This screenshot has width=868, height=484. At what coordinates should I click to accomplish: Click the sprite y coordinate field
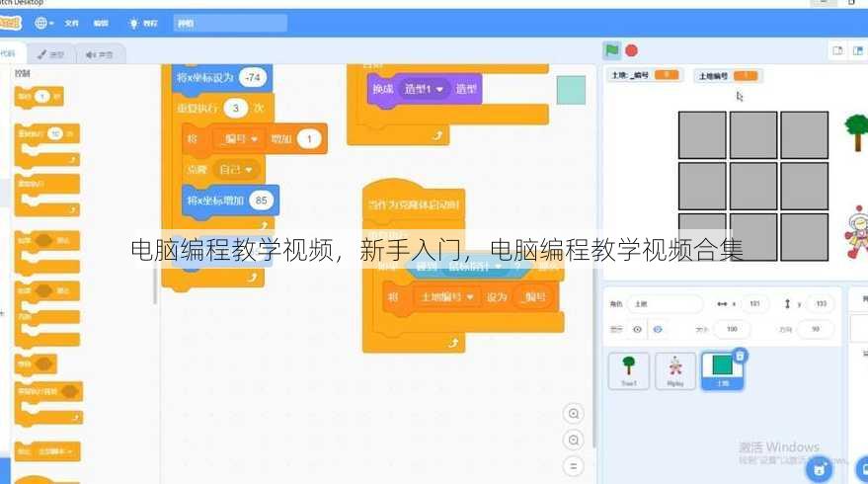click(x=821, y=304)
